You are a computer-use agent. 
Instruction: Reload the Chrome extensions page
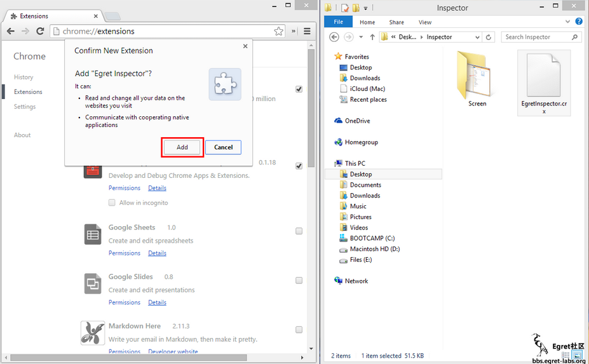click(x=40, y=31)
